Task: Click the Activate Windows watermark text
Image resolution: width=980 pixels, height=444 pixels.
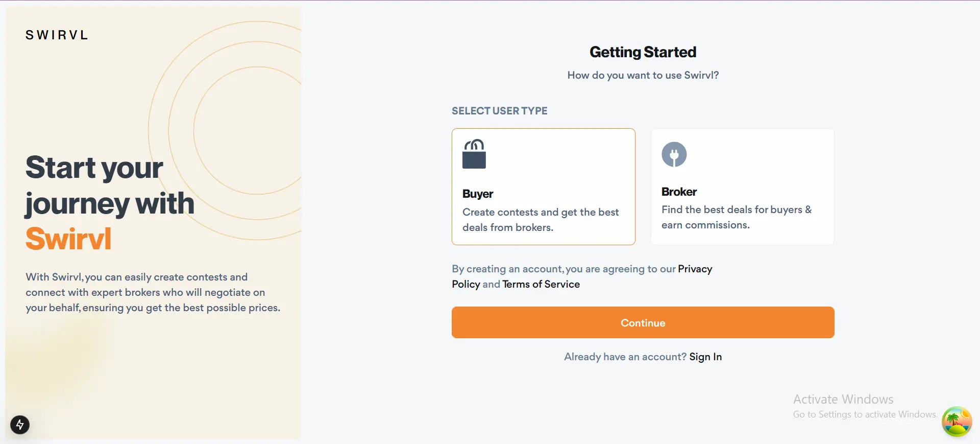Action: coord(843,399)
